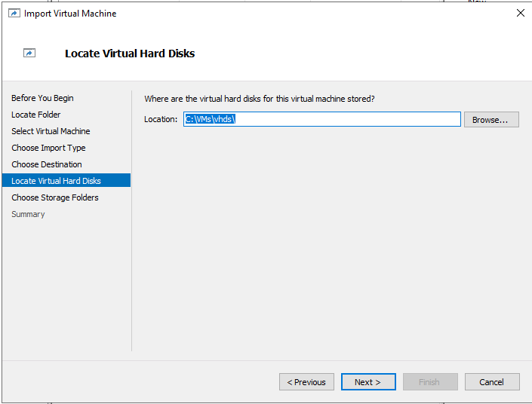
Task: Select the Locate Folder step
Action: (36, 115)
